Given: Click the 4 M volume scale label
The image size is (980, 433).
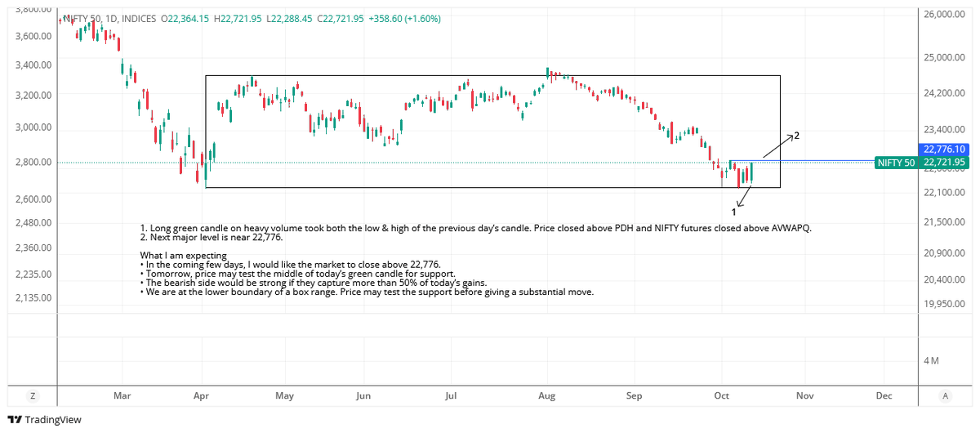Looking at the screenshot, I should 931,360.
